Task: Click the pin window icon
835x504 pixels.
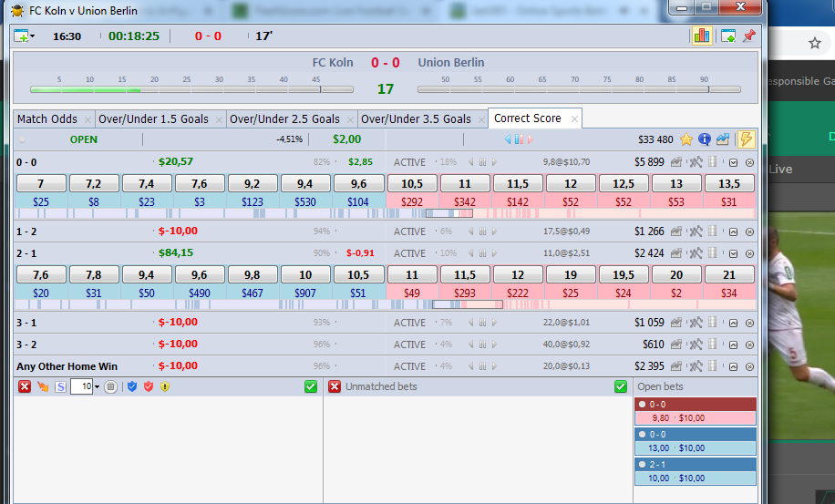Action: [749, 36]
